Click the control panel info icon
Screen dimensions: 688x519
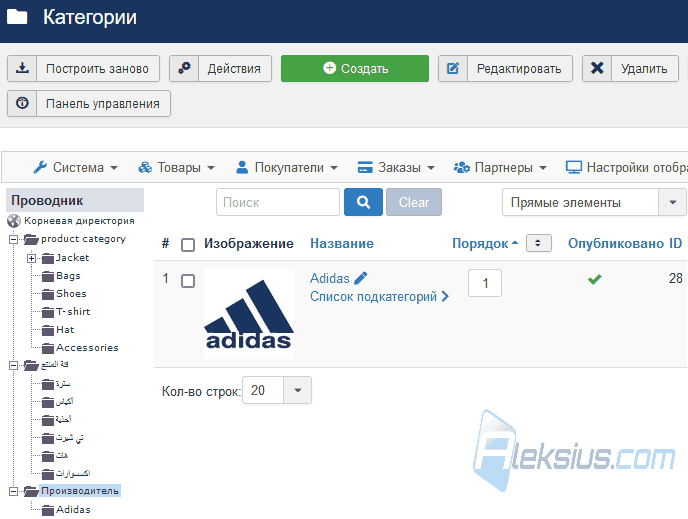(22, 103)
